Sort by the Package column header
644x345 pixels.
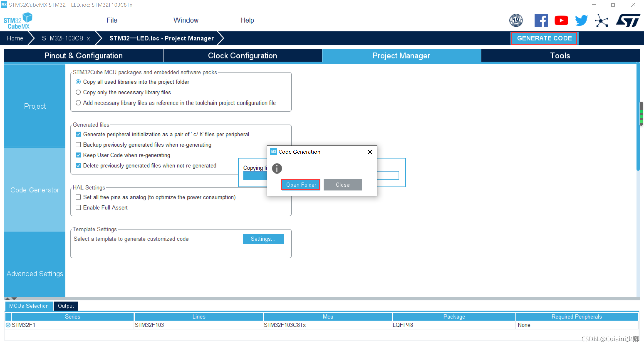454,317
